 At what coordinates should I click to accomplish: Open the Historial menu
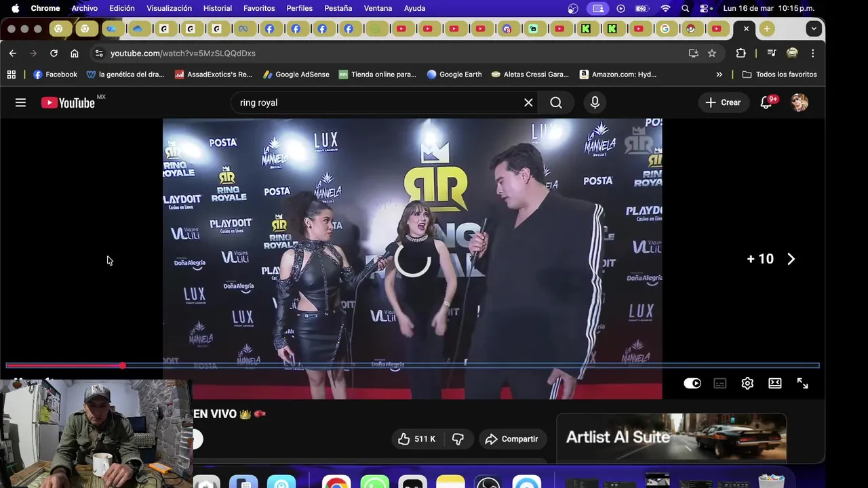coord(218,8)
